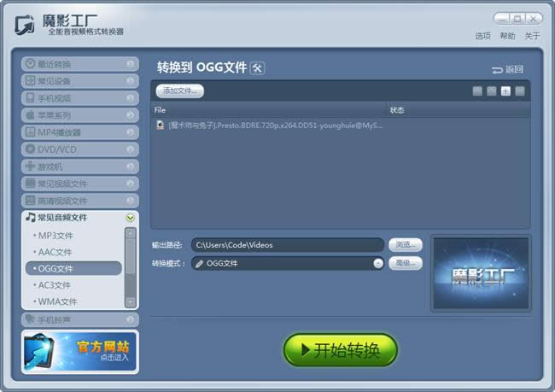The image size is (555, 392).
Task: Expand the 常见设备 category
Action: [x=130, y=81]
